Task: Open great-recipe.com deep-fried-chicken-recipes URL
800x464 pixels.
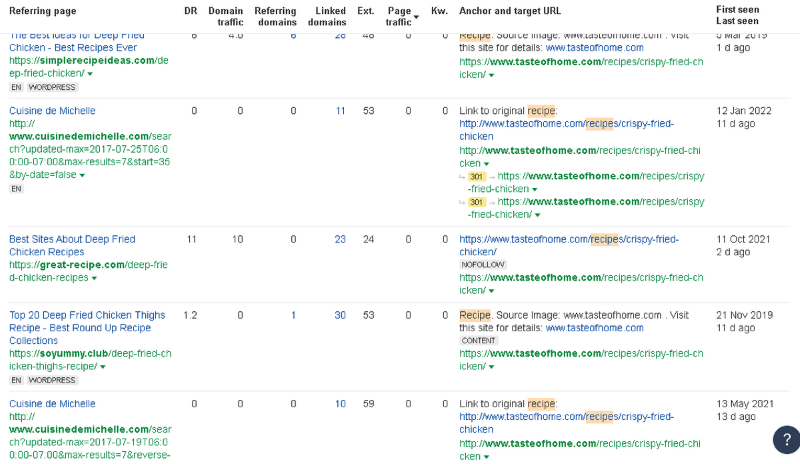Action: point(88,271)
